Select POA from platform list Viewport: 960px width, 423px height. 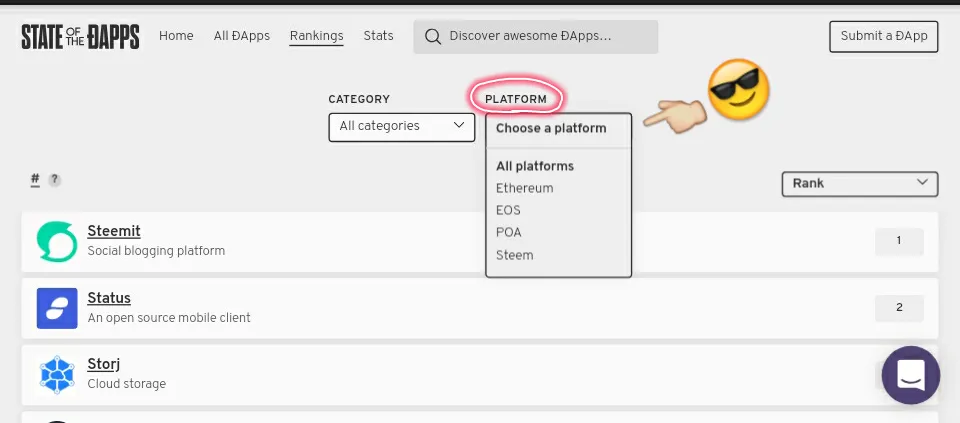coord(509,233)
